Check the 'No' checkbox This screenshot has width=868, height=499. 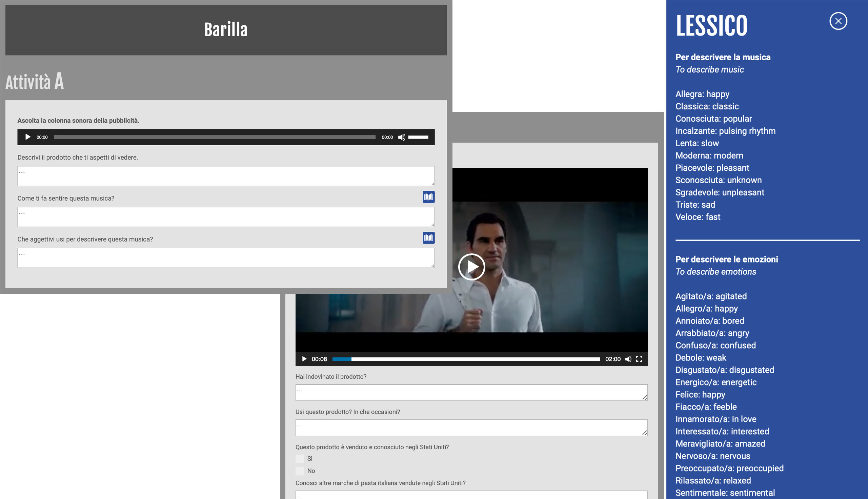[300, 471]
